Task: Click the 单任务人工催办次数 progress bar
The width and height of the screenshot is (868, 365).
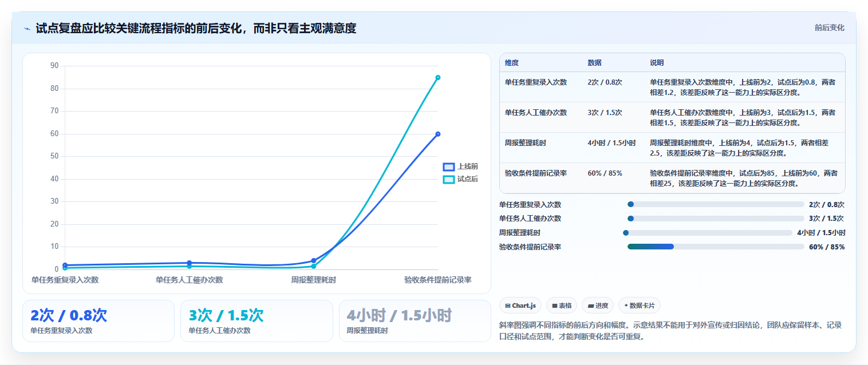Action: tap(716, 219)
